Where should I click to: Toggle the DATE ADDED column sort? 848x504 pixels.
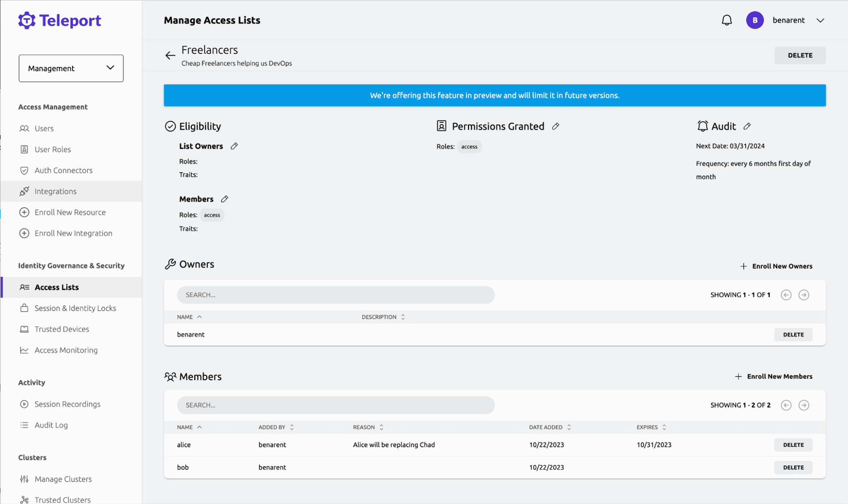(x=569, y=427)
